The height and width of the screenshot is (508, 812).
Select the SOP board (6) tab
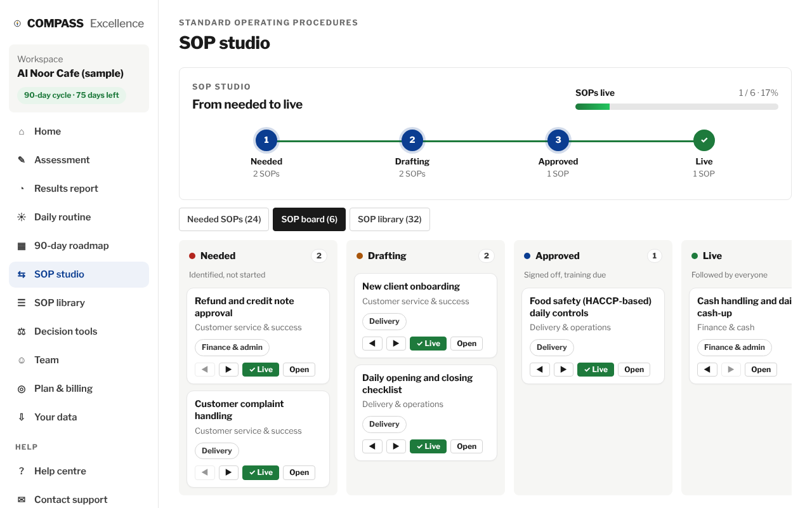pos(309,219)
